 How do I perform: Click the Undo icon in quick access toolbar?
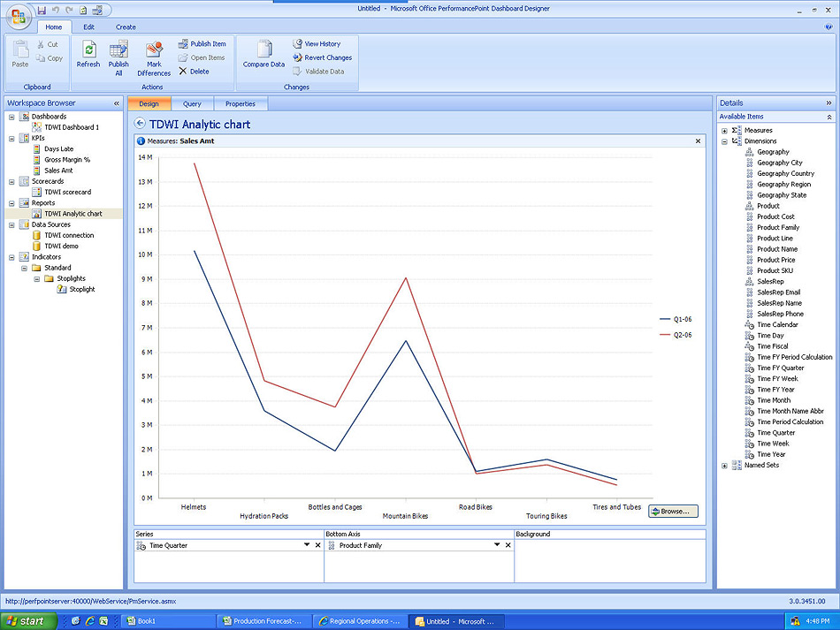pyautogui.click(x=55, y=10)
